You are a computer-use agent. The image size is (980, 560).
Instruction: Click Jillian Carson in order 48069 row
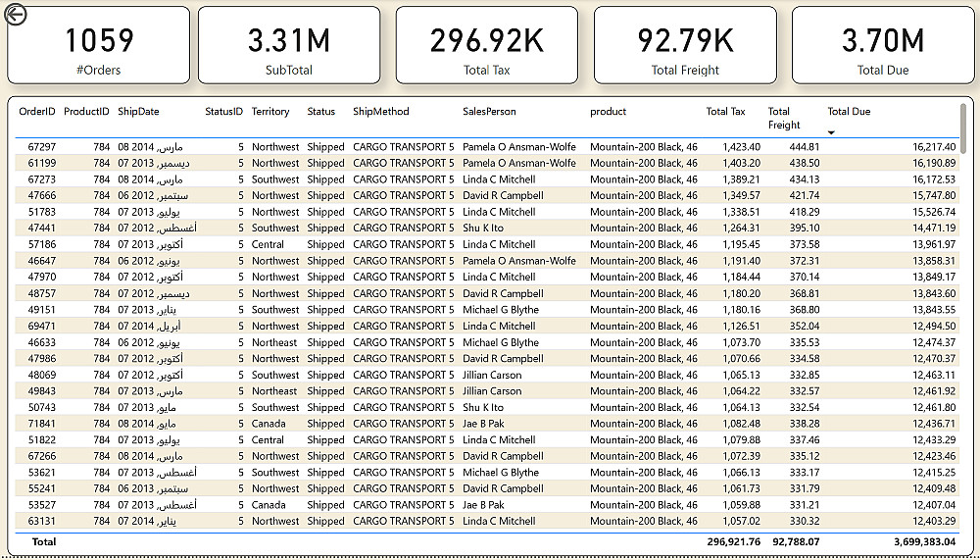[492, 375]
